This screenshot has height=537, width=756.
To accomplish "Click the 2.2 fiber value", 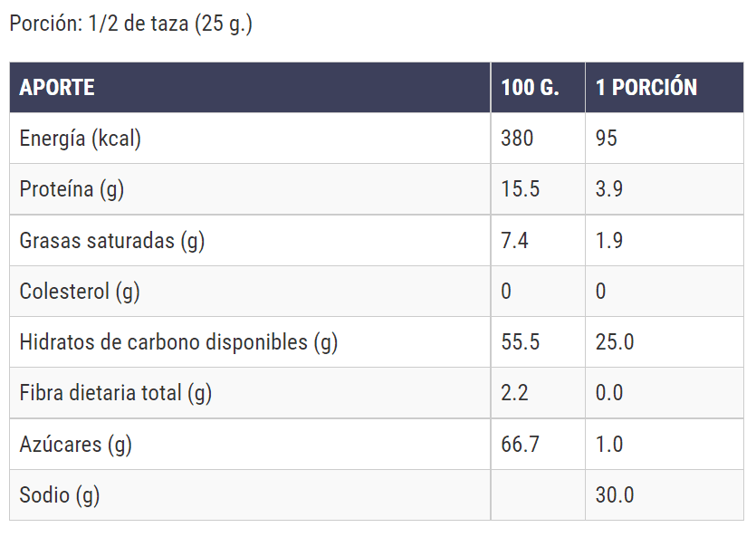I will tap(514, 394).
